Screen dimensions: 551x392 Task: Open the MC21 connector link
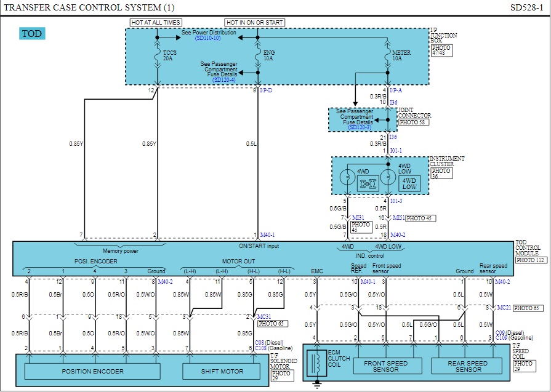[504, 308]
